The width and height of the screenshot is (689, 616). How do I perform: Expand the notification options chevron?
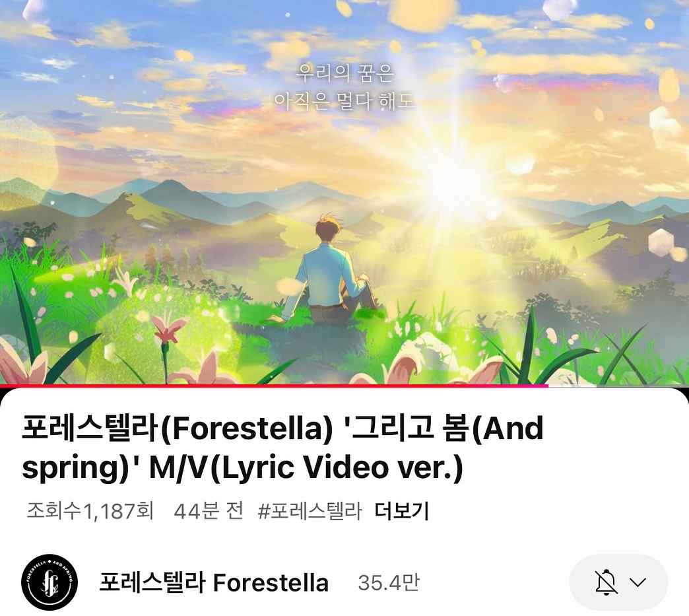(638, 582)
